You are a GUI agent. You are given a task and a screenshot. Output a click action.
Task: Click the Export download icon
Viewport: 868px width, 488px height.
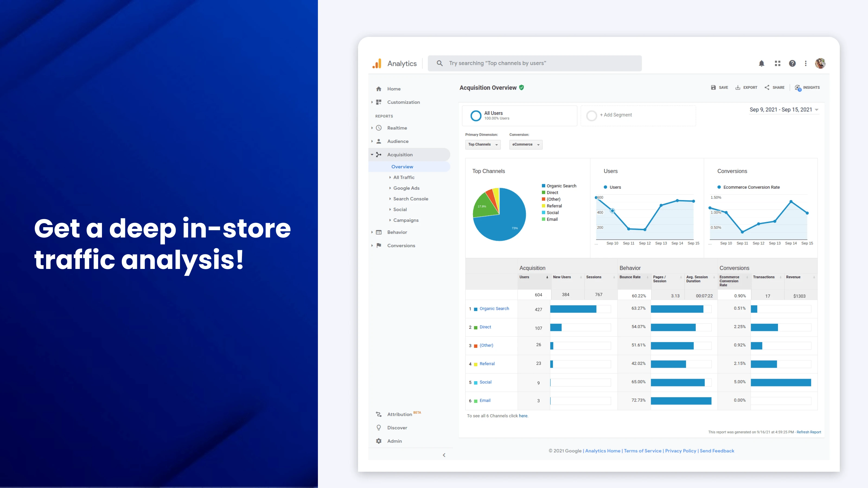point(738,88)
